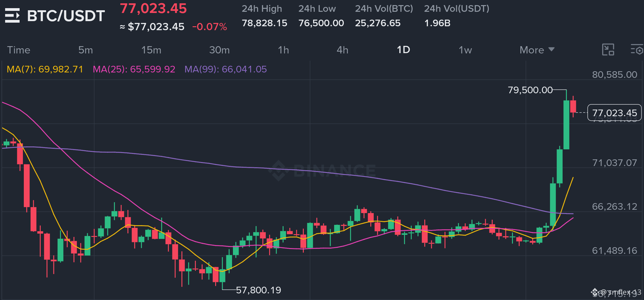The width and height of the screenshot is (644, 300).
Task: Expand the More intervals dropdown
Action: click(x=537, y=50)
